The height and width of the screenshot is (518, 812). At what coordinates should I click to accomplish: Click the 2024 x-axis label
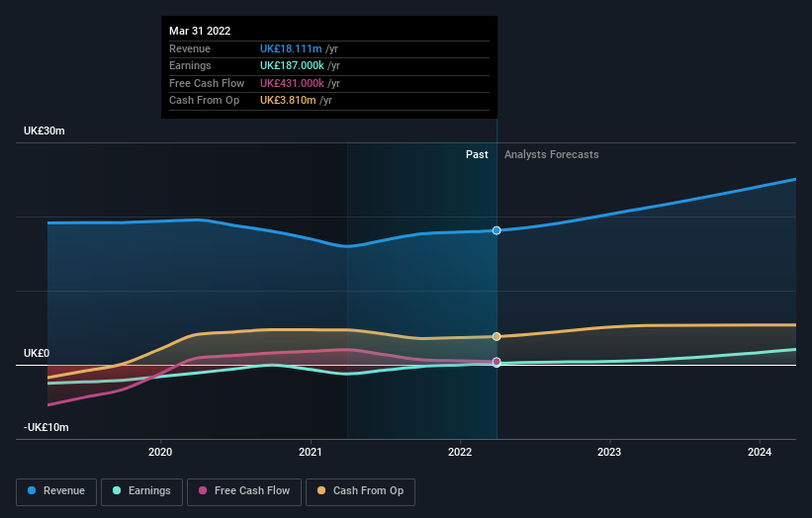760,452
